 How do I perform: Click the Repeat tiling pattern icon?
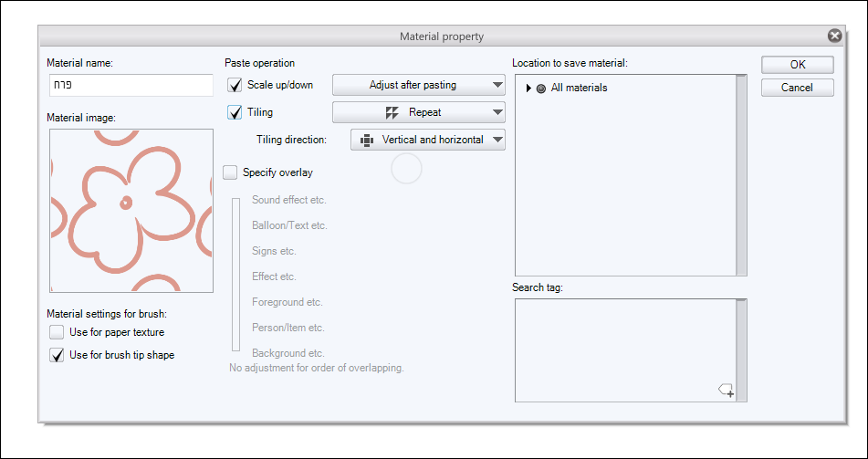(x=392, y=112)
